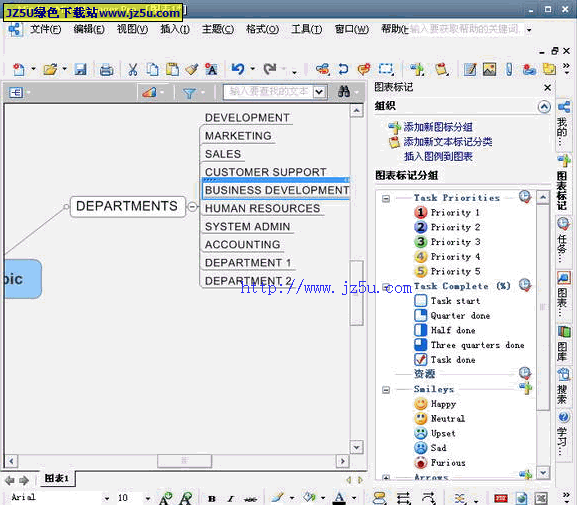Image resolution: width=577 pixels, height=505 pixels.
Task: Click the binoculars search icon
Action: (344, 91)
